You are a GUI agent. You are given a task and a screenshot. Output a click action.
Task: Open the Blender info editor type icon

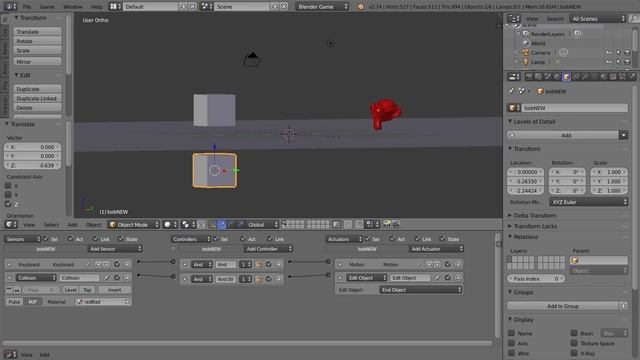pos(10,7)
